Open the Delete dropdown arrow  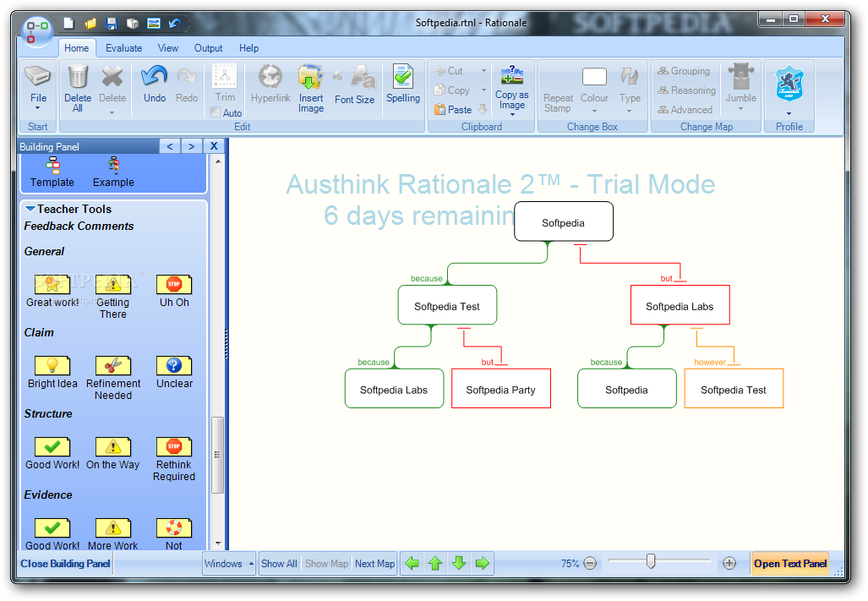coord(112,113)
